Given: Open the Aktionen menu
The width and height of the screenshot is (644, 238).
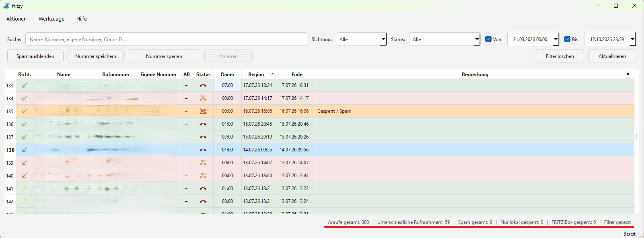Looking at the screenshot, I should 16,19.
